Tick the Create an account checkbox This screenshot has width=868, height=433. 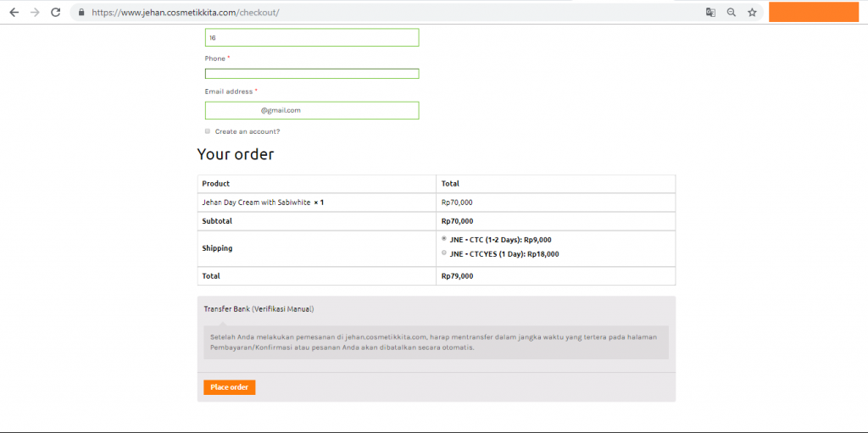click(208, 131)
